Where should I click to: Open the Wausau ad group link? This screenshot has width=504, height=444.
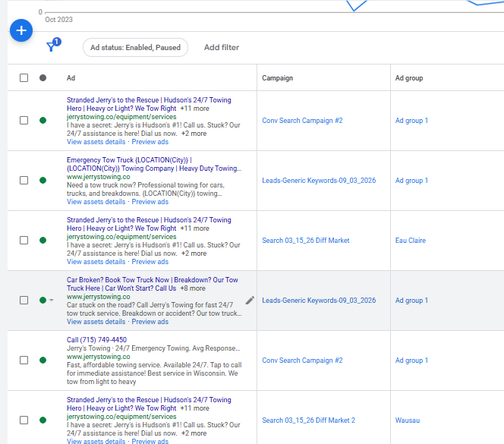tap(408, 420)
